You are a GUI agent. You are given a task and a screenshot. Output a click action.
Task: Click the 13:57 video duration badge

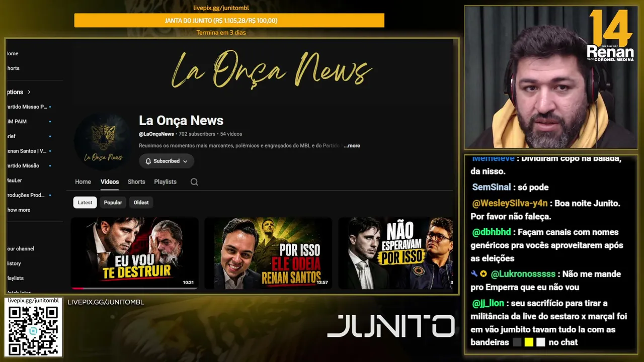[x=322, y=283]
